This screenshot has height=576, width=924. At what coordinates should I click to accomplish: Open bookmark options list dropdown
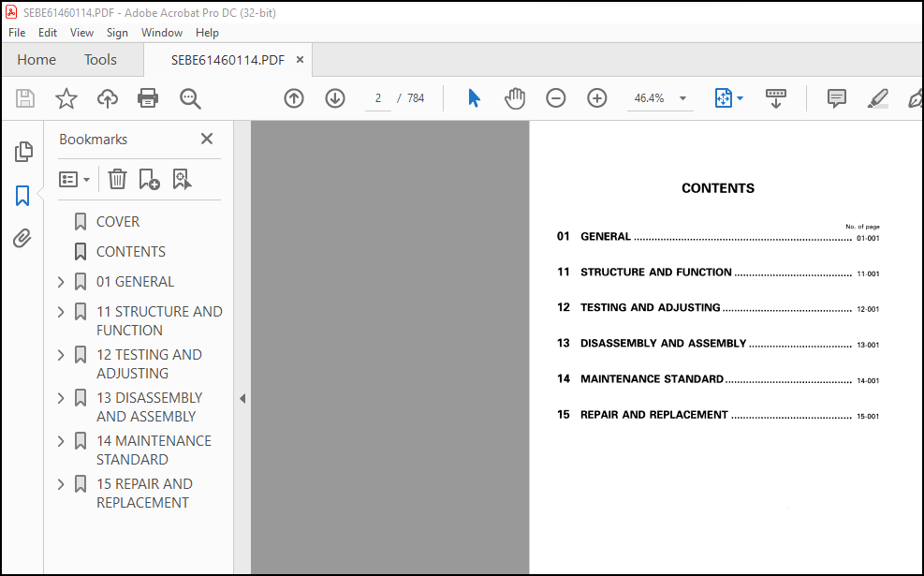pyautogui.click(x=74, y=179)
